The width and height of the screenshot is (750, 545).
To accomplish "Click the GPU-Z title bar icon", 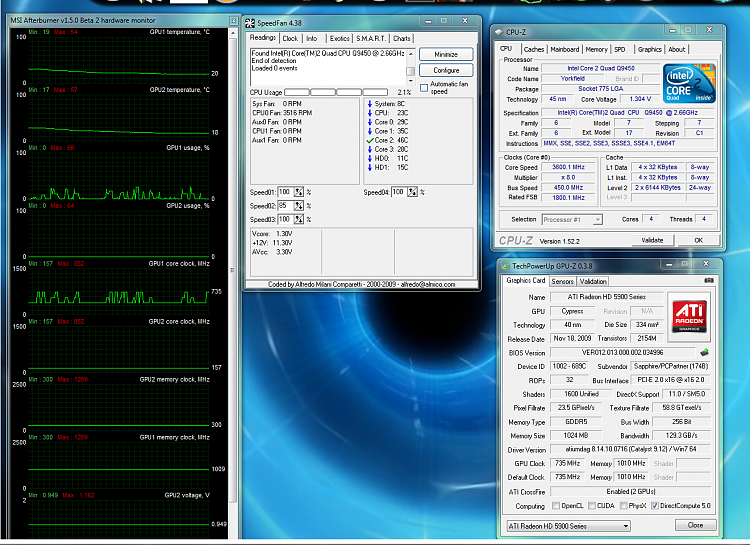I will (x=505, y=266).
